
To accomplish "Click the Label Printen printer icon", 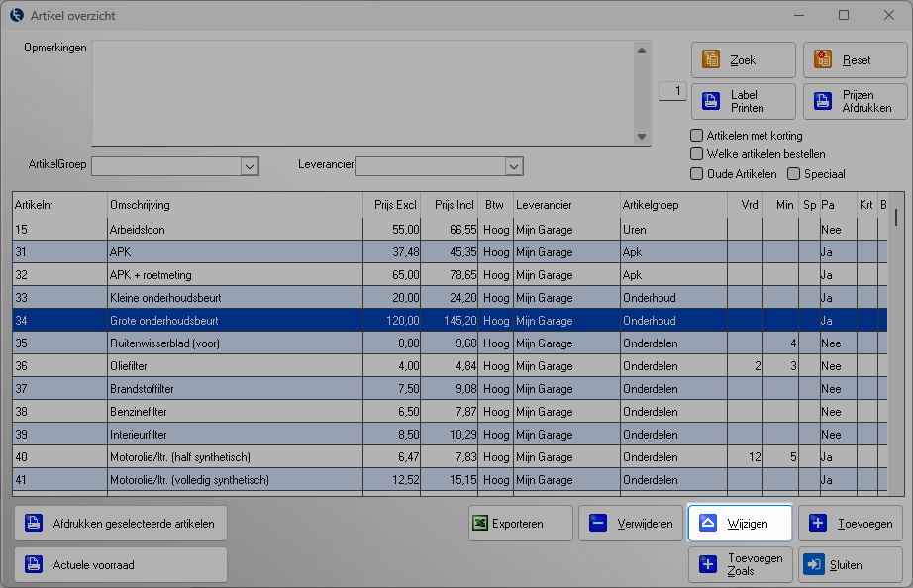I will 711,101.
